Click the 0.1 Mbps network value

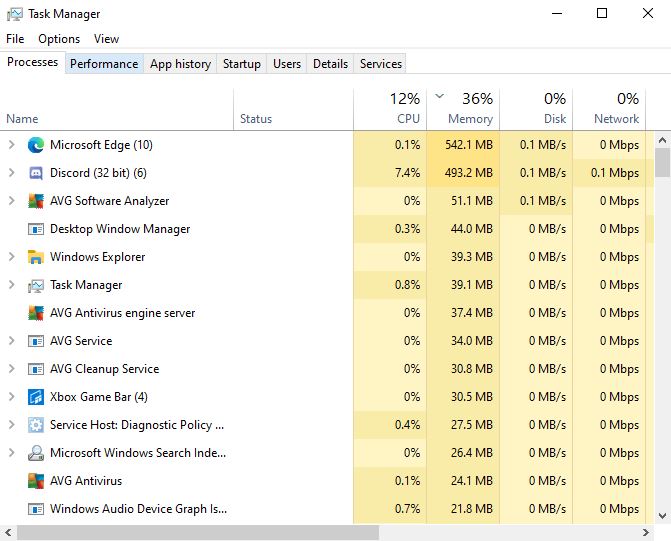(615, 173)
